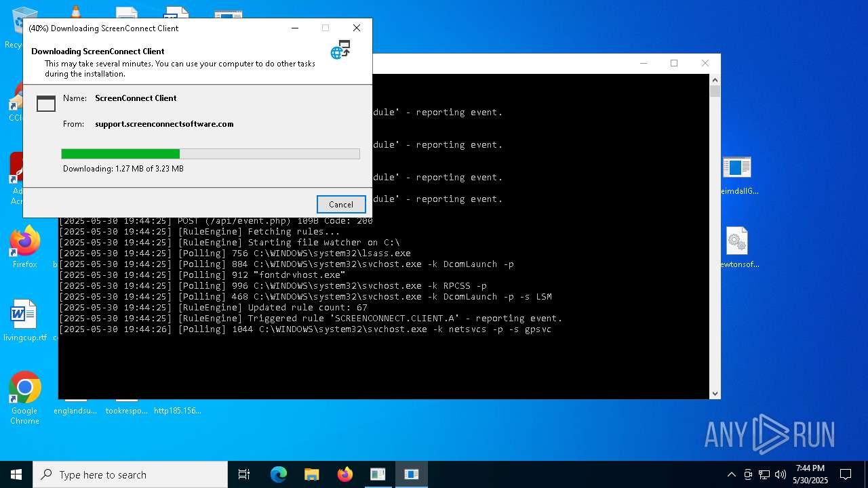Open the Firefox desktop shortcut
The image size is (868, 488).
[x=25, y=247]
